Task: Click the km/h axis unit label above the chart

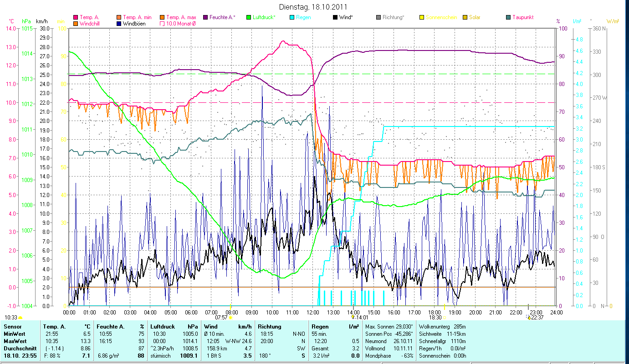Action: click(41, 21)
